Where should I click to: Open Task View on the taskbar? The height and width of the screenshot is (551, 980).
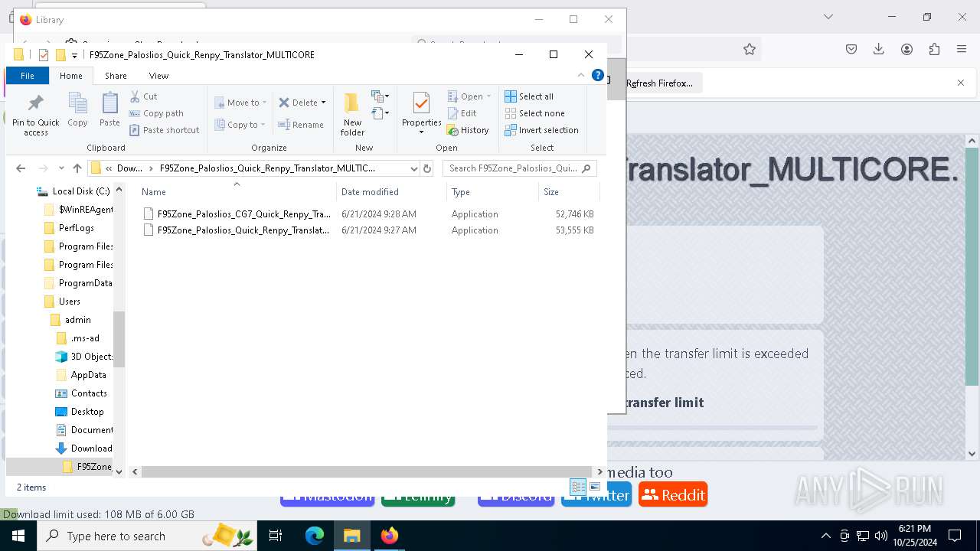276,536
